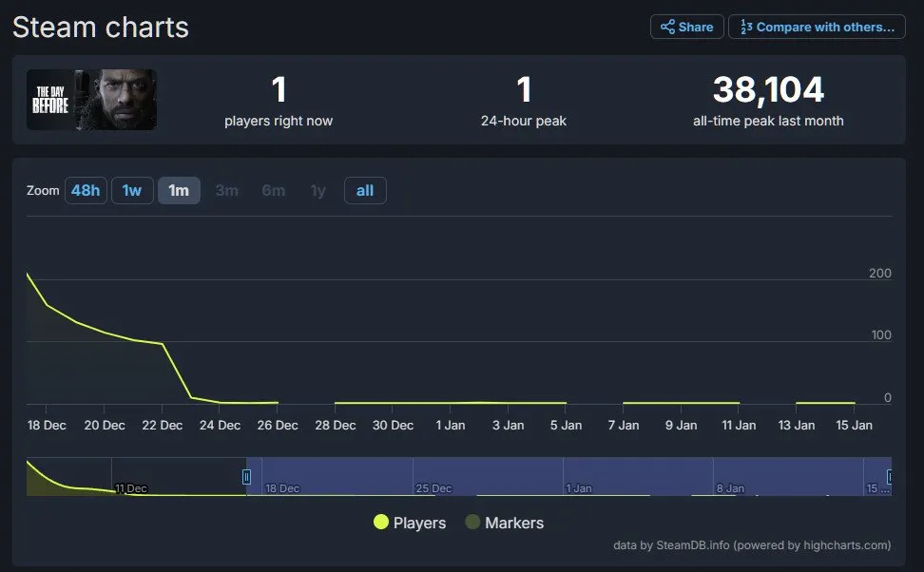Set zoom to 1w
The image size is (924, 572).
pyautogui.click(x=132, y=190)
